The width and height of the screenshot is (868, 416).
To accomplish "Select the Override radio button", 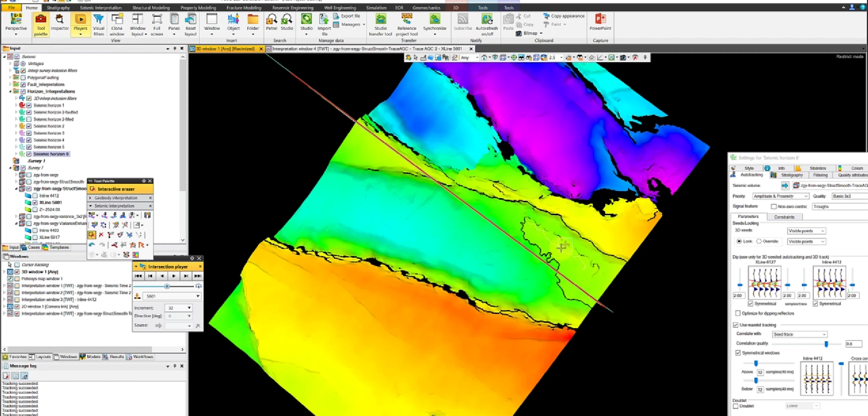I will (x=759, y=241).
